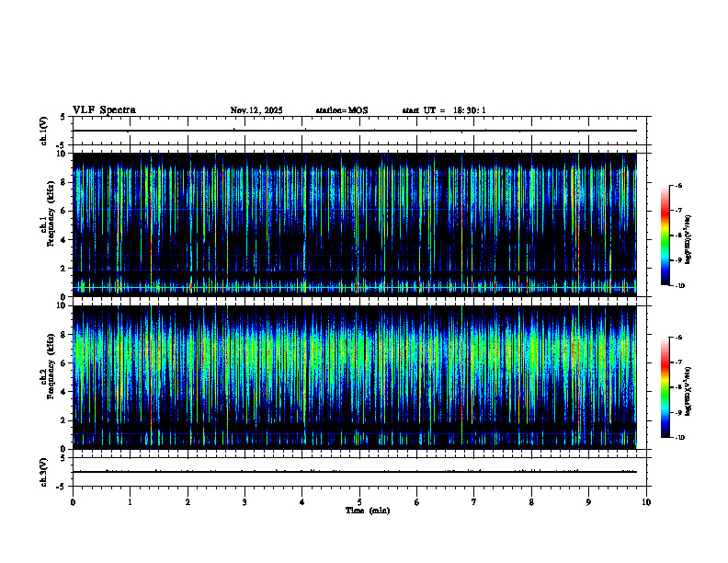The image size is (728, 563).
Task: Click the "-9" label on ch.2 color bar
Action: [678, 413]
